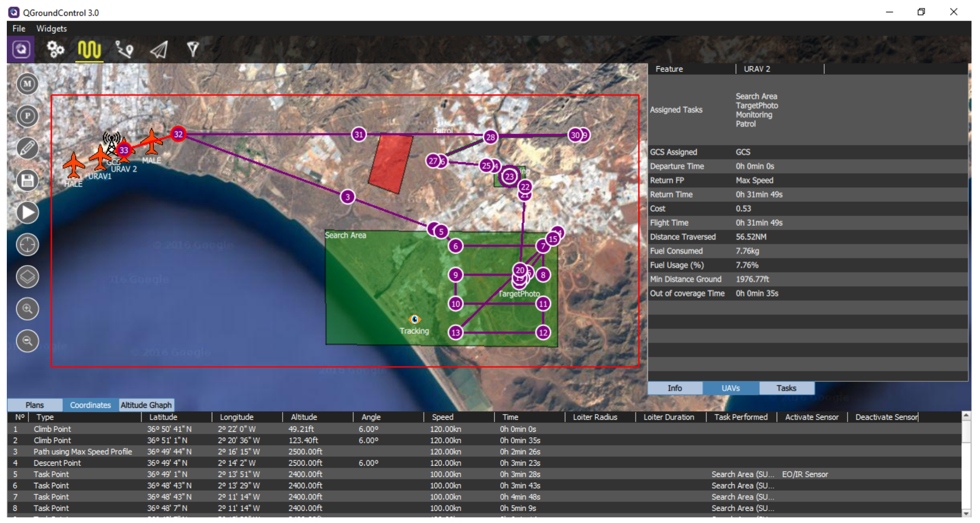Zoom in using the magnifier plus icon
This screenshot has height=523, width=980.
pyautogui.click(x=27, y=309)
